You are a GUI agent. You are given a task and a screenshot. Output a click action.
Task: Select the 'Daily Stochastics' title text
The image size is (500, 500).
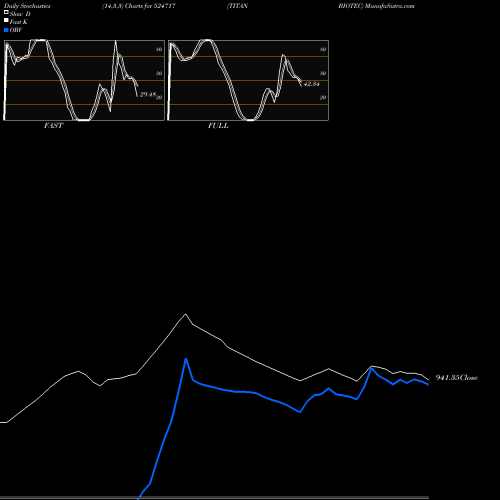27,6
